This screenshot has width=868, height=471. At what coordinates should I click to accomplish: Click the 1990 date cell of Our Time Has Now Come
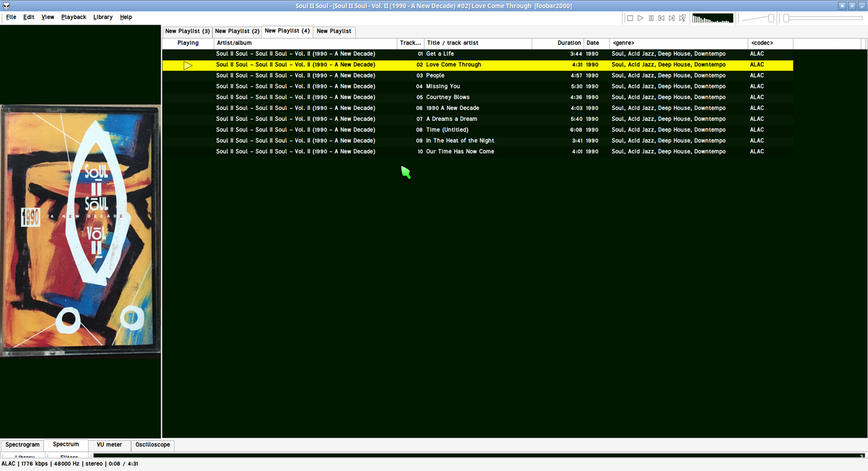(592, 152)
